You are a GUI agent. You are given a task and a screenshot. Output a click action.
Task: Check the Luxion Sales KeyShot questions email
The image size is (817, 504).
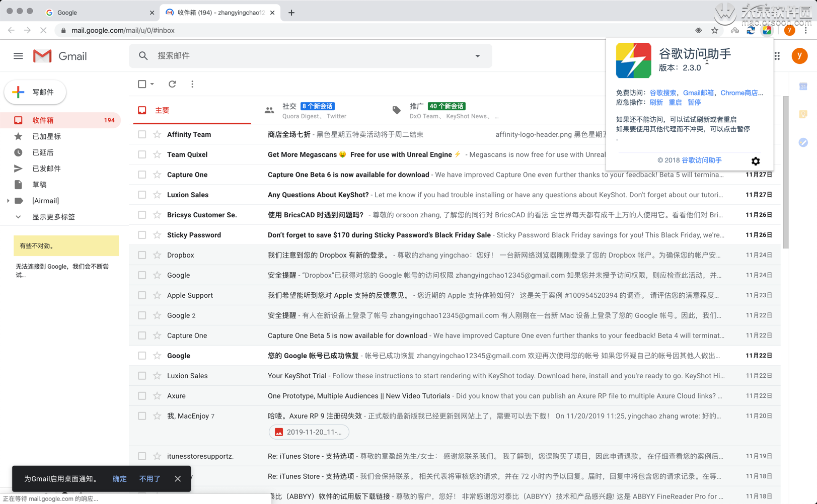[142, 195]
